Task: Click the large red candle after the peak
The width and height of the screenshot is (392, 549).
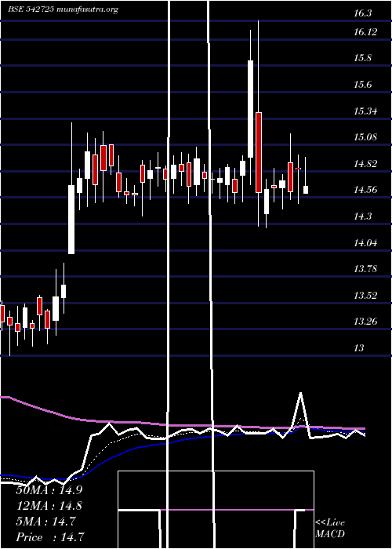Action: pyautogui.click(x=259, y=152)
